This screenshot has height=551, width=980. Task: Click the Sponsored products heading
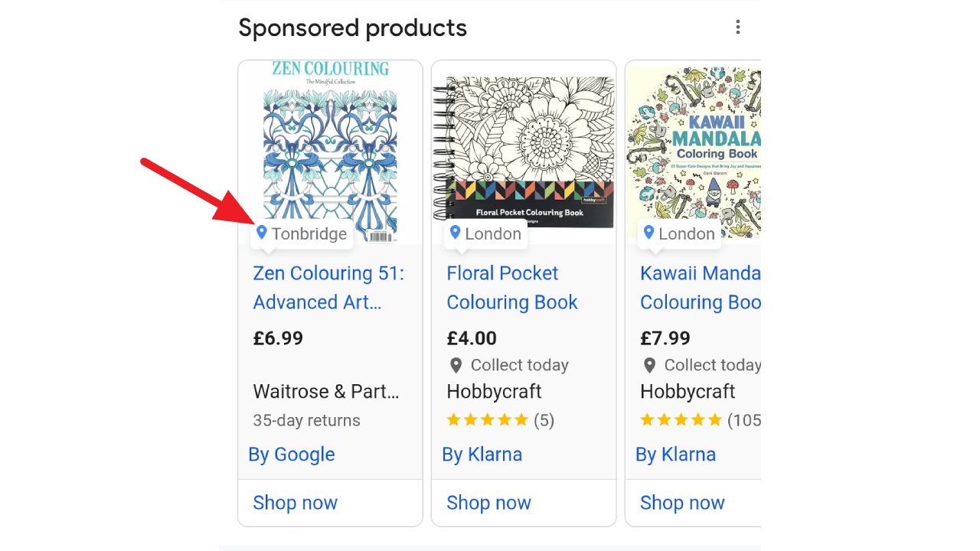coord(352,28)
